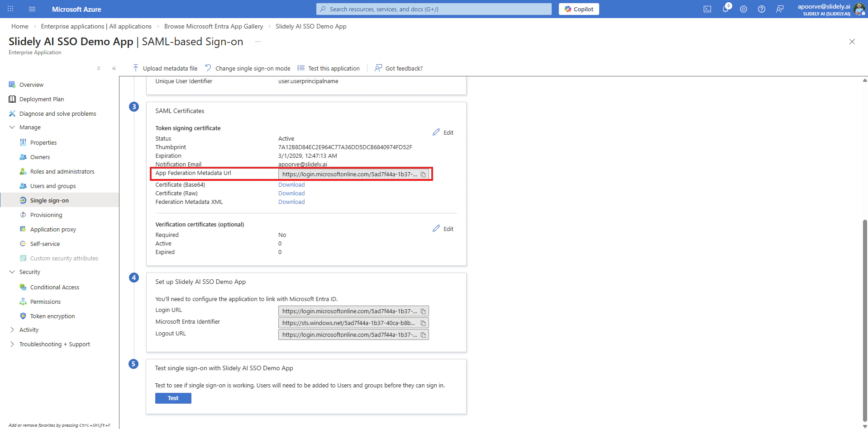This screenshot has width=868, height=429.
Task: Close the SAML-based Sign-on blade
Action: (x=852, y=42)
